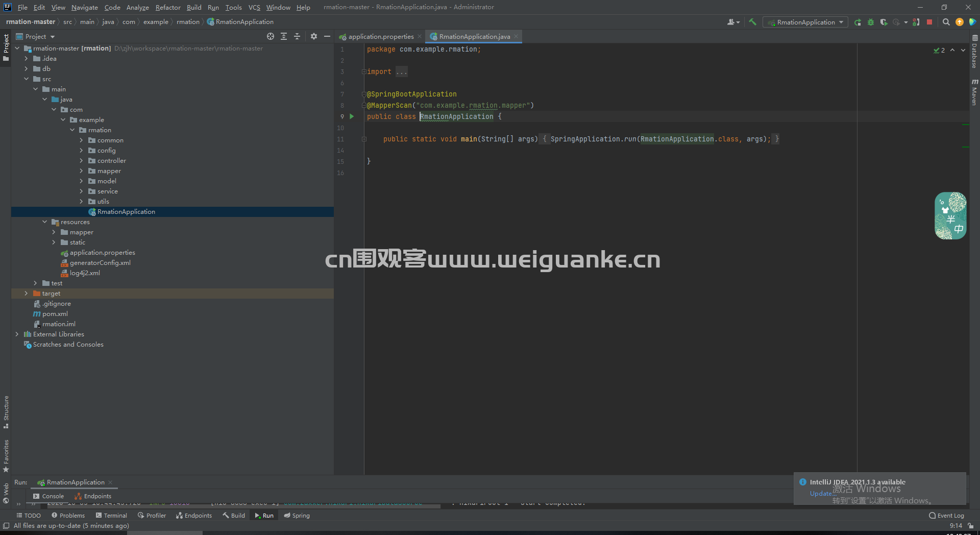The image size is (980, 535).
Task: Open Project panel settings gear
Action: tap(314, 36)
